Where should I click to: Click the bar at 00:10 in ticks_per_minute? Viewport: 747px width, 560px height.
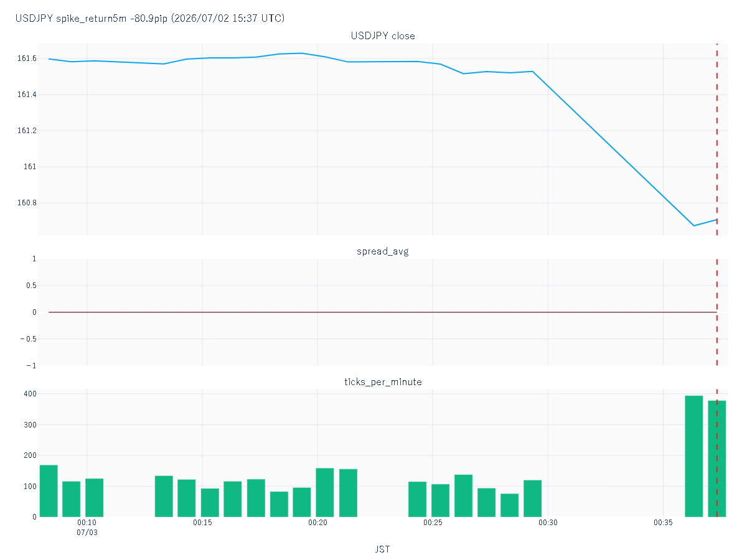(94, 497)
